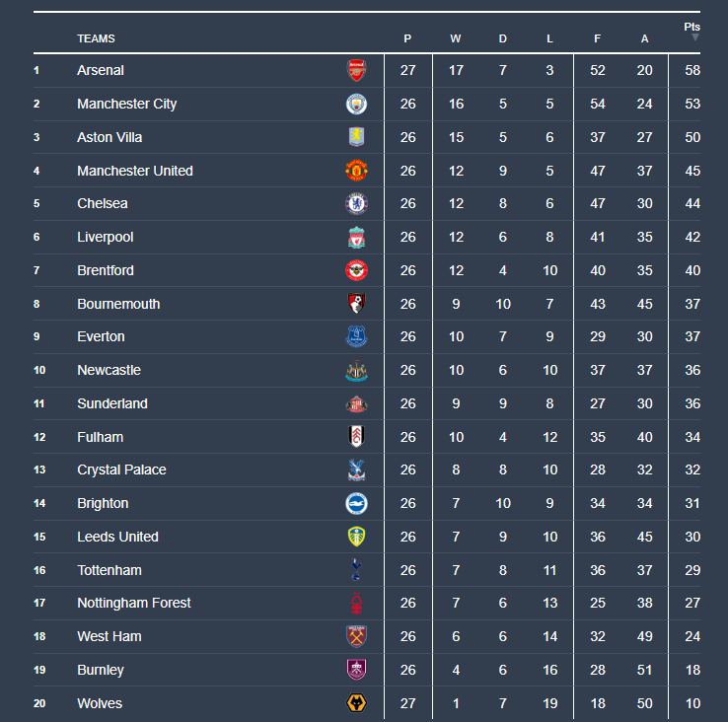Click the Aston Villa crest icon

point(356,137)
